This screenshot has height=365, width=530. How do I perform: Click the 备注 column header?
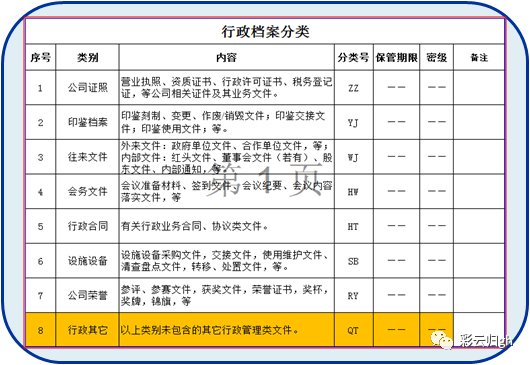479,57
